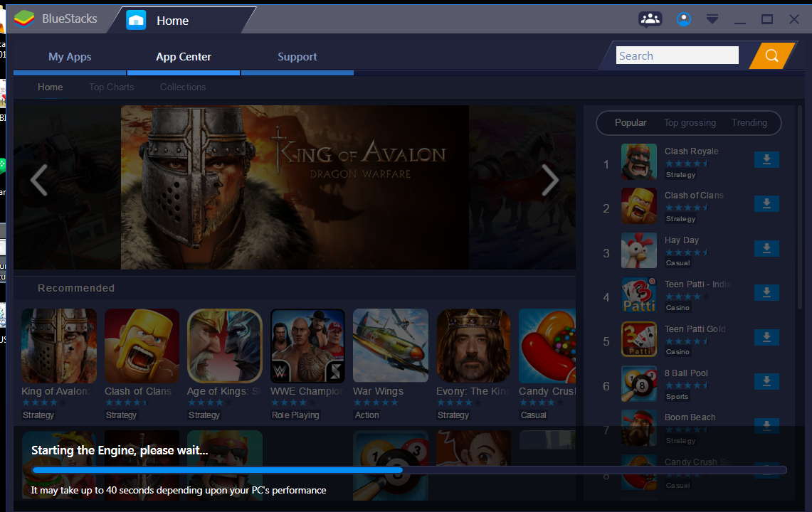Open Age of Kings recommended app

point(225,346)
